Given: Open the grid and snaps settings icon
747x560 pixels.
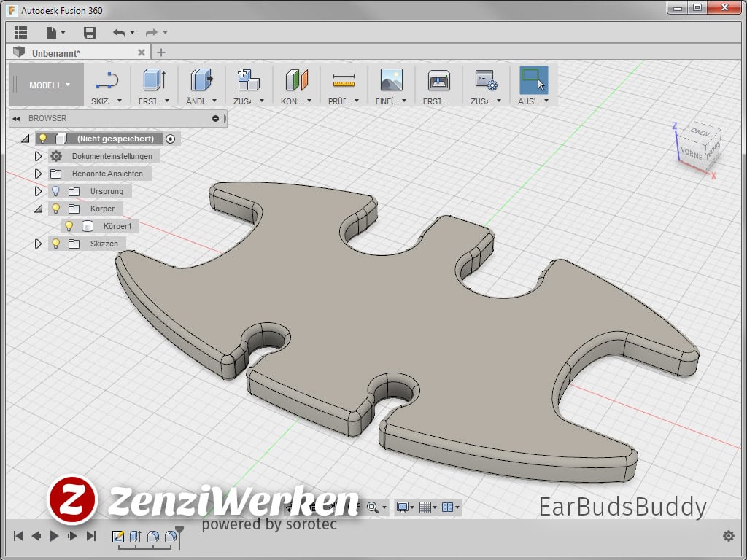Looking at the screenshot, I should point(425,507).
